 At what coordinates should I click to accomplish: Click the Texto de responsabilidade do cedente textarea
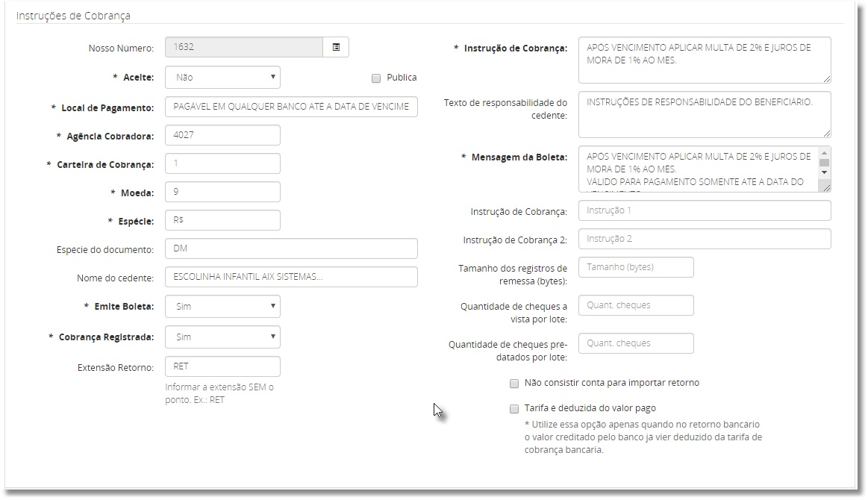pyautogui.click(x=704, y=114)
